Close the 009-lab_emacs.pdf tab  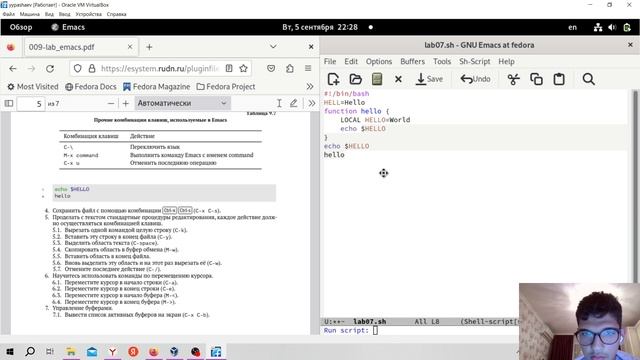[130, 47]
